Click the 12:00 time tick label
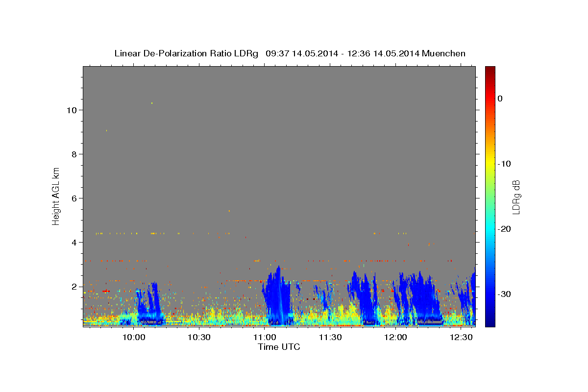This screenshot has width=588, height=392. point(395,338)
